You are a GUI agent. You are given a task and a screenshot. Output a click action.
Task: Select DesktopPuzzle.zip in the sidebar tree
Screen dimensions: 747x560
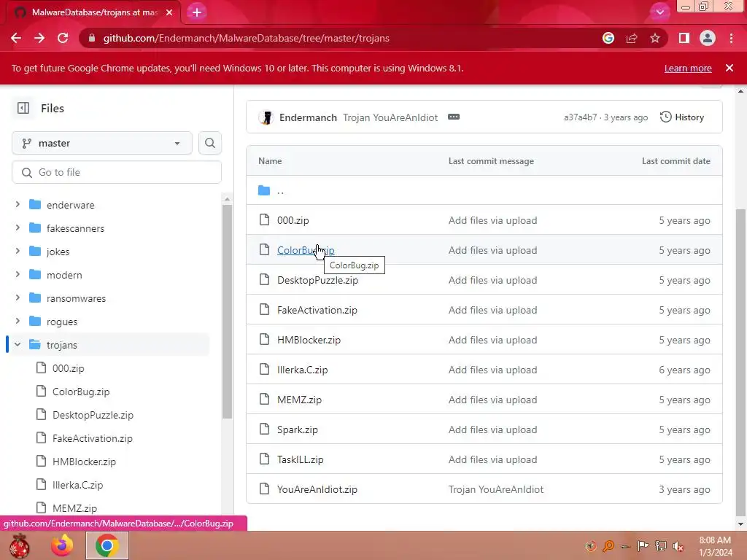point(93,415)
